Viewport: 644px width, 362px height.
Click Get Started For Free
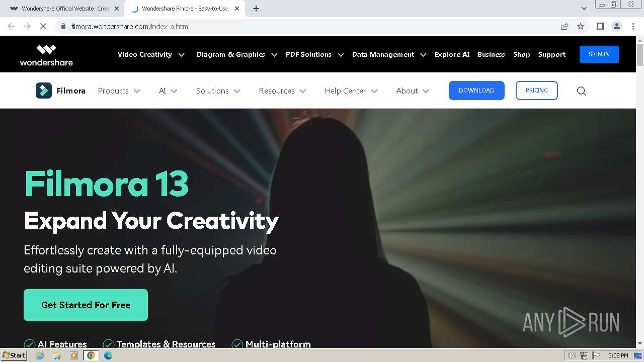[86, 305]
